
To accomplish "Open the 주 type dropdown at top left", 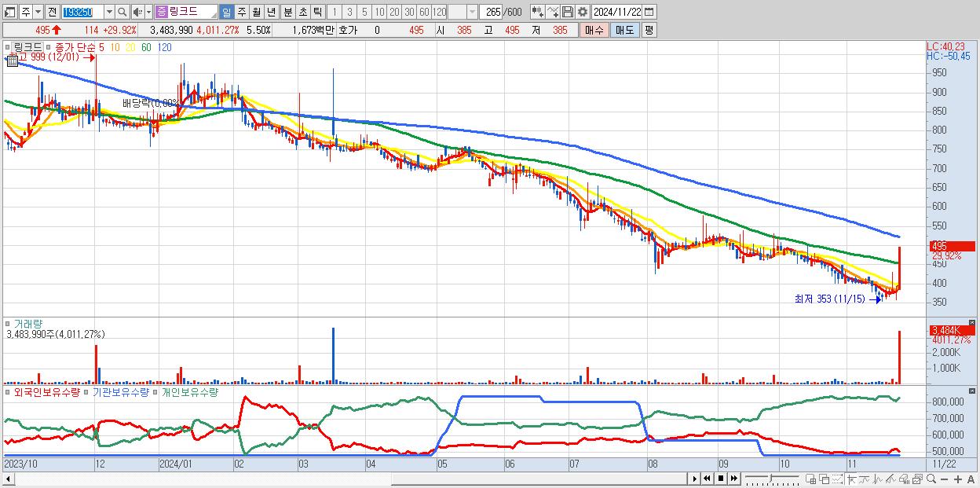I will coord(38,12).
